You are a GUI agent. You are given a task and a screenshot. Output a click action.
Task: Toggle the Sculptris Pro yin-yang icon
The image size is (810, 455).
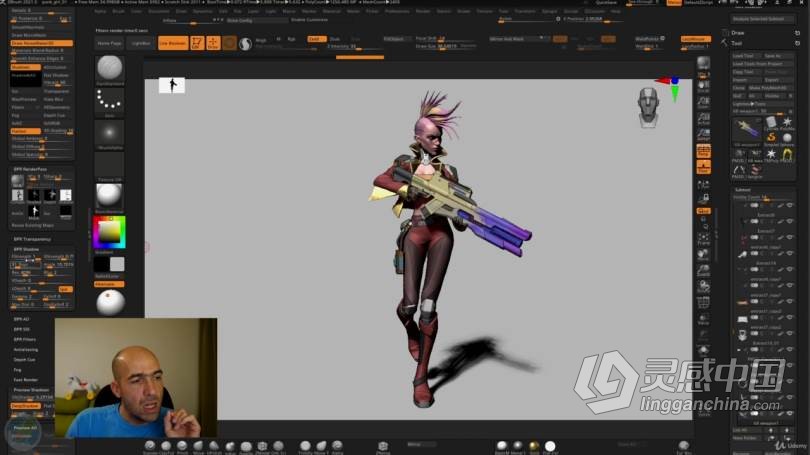(x=245, y=43)
